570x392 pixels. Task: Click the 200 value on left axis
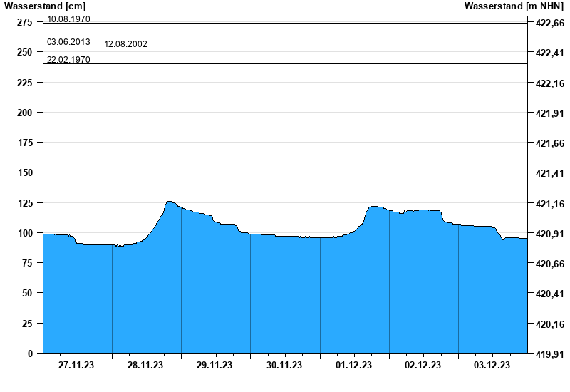[x=24, y=113]
